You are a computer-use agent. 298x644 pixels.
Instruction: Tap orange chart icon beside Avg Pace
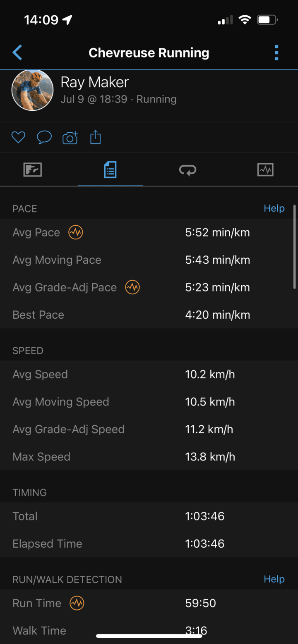[x=76, y=232]
